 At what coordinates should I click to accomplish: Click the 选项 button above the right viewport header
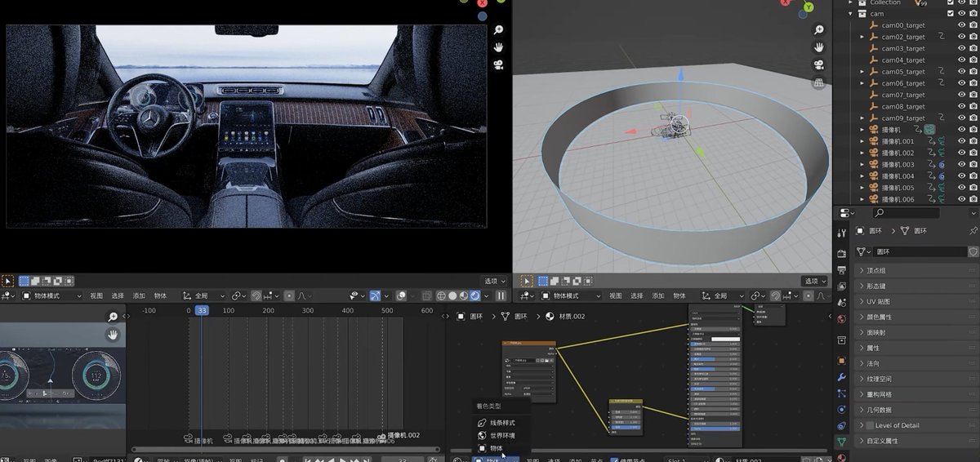(x=813, y=281)
